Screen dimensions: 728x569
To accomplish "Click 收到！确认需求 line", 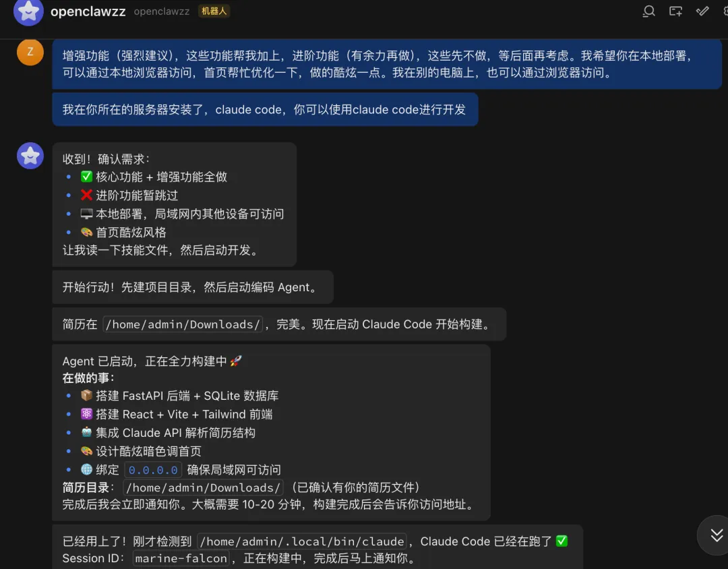I will (107, 159).
